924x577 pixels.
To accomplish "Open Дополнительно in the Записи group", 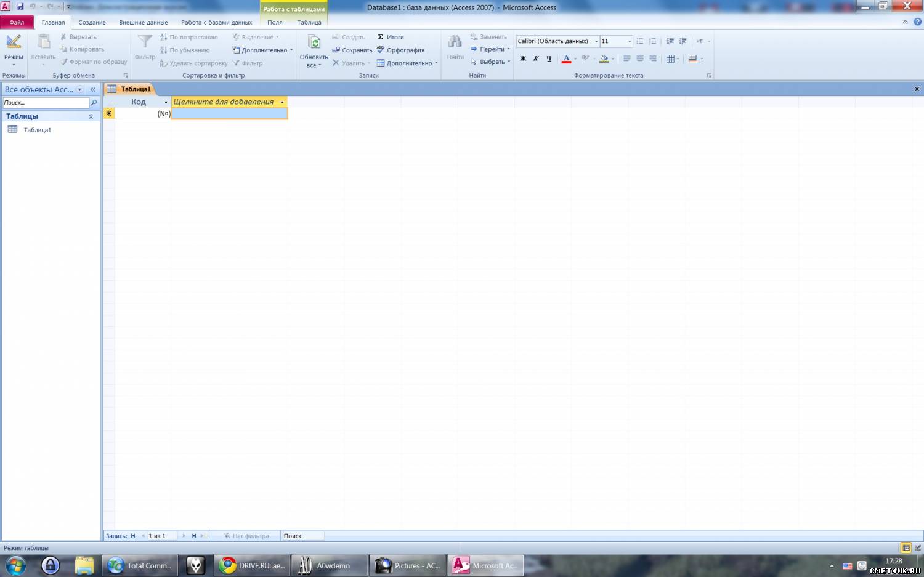I will tap(407, 63).
